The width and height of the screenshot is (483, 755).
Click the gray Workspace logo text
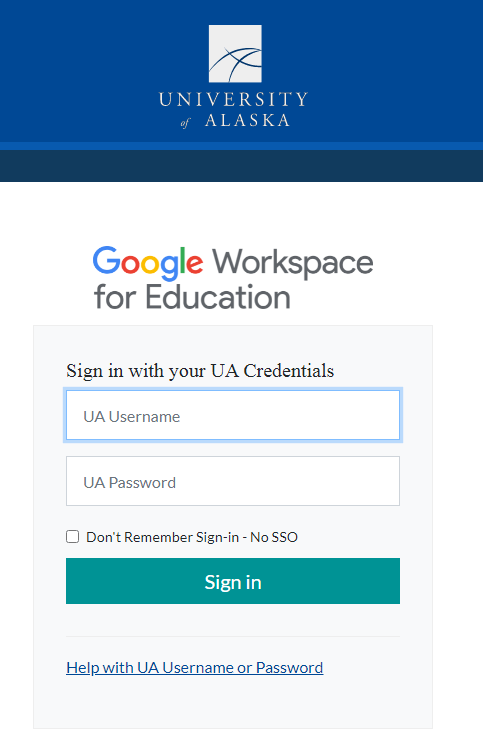point(293,263)
